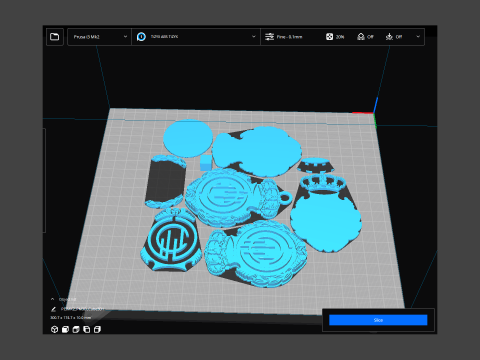Click the Fine 0.1mm profile label

pos(289,37)
